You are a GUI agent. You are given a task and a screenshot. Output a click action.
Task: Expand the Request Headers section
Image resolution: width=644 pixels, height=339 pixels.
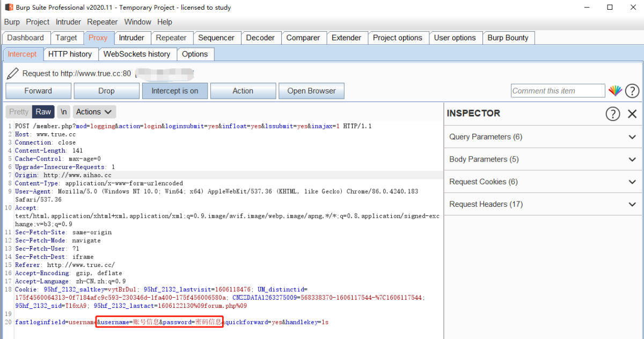coord(542,205)
